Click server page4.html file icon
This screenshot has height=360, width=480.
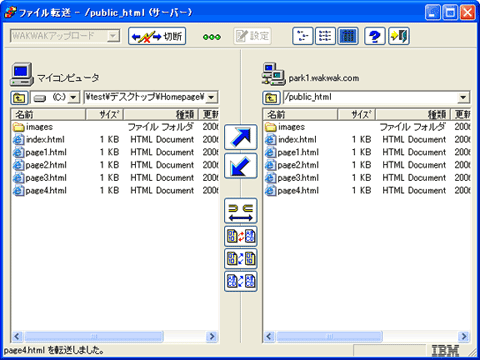coord(270,190)
